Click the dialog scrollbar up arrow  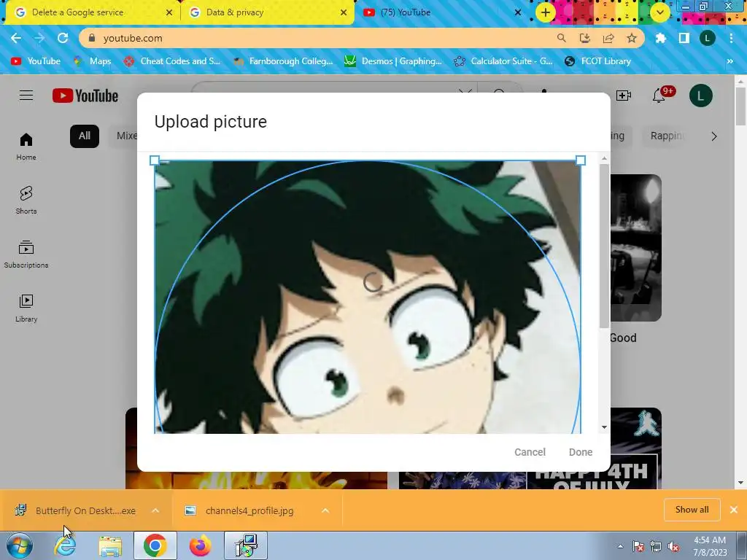604,158
